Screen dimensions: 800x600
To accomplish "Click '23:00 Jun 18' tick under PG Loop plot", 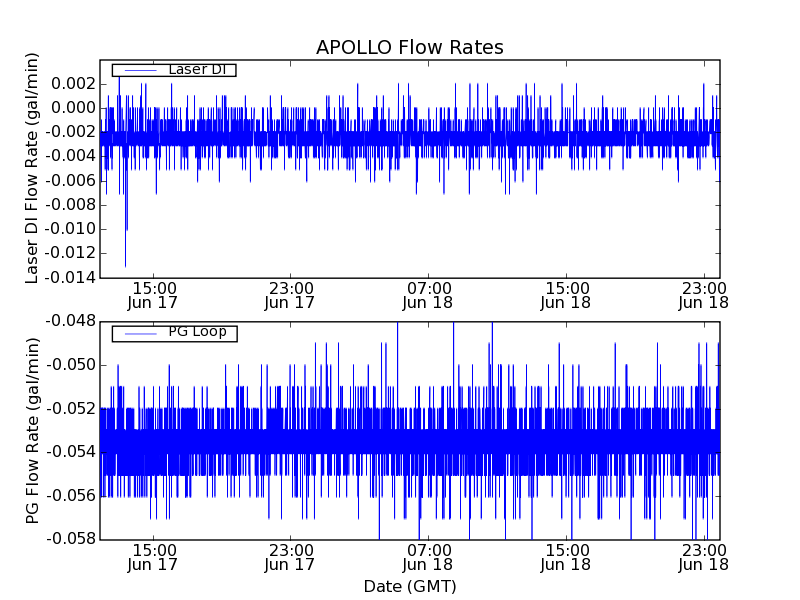I will point(704,558).
